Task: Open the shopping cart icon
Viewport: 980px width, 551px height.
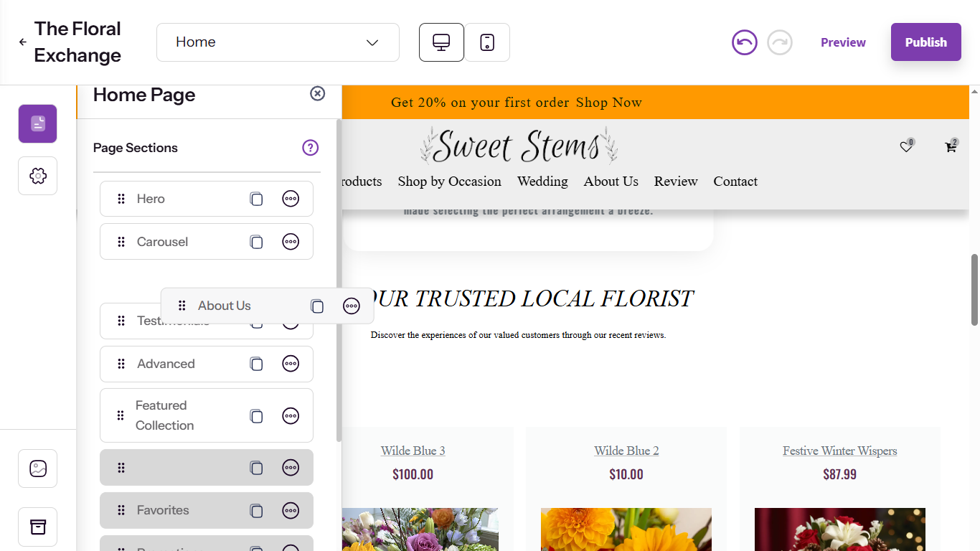Action: [951, 147]
